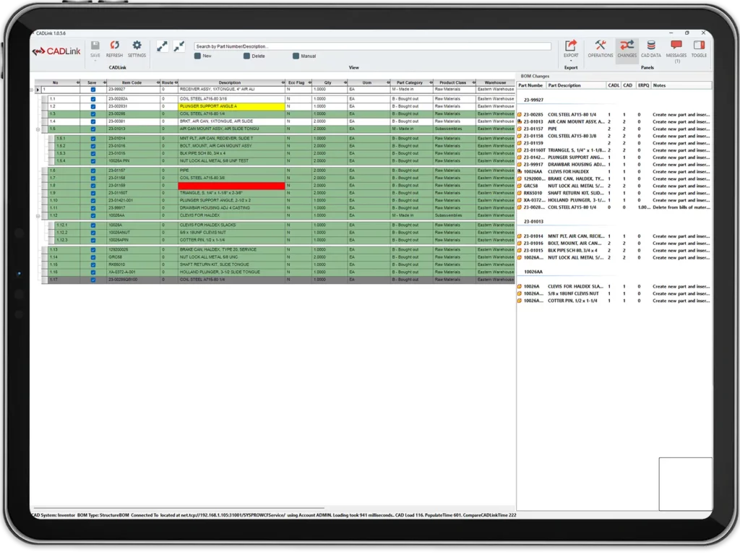Open the Save button dropdown arrow
Image resolution: width=740 pixels, height=560 pixels.
pos(95,61)
